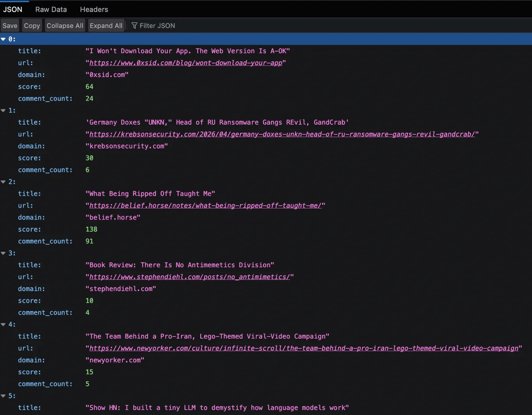This screenshot has height=415, width=532.
Task: Click the Copy button
Action: coord(32,26)
